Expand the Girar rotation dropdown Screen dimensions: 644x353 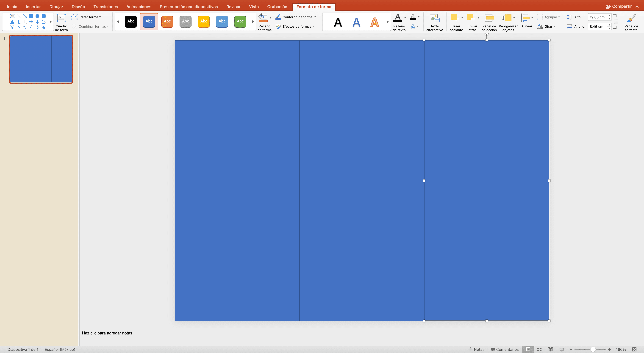554,26
